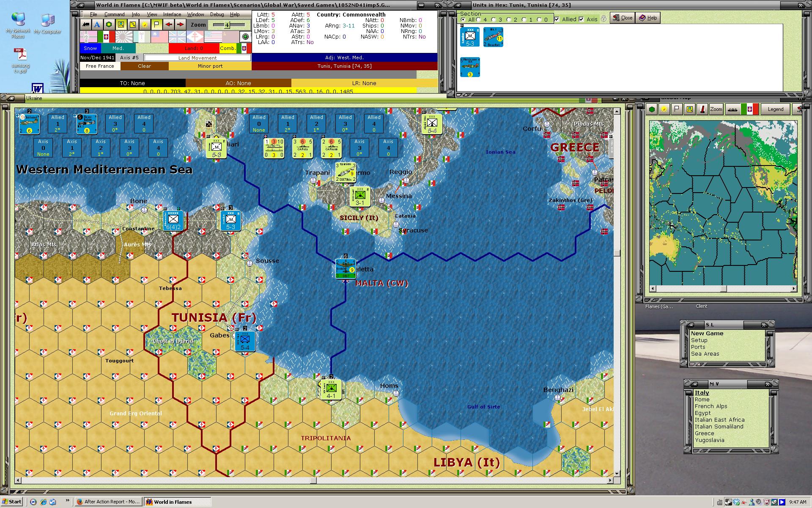Select Sea Areas in S L list

tap(705, 354)
